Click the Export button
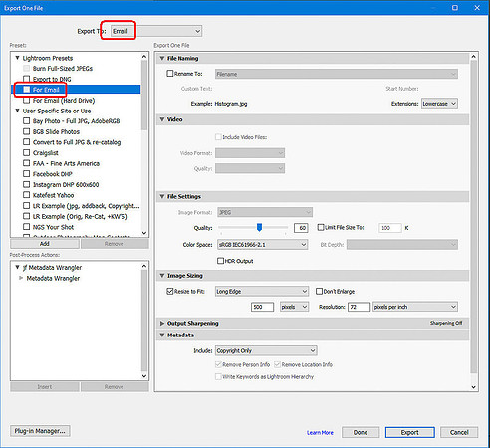Viewport: 490px width, 448px height. (410, 432)
